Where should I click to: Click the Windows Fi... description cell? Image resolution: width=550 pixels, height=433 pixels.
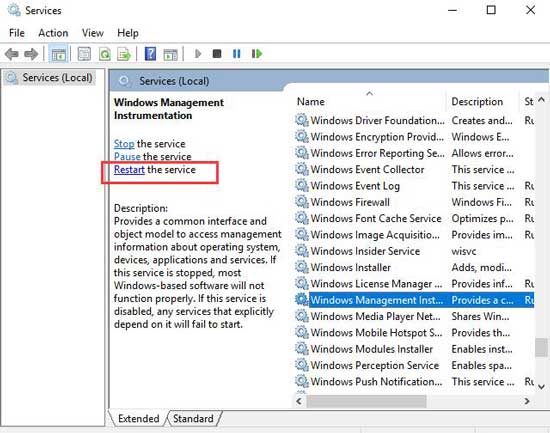(481, 202)
